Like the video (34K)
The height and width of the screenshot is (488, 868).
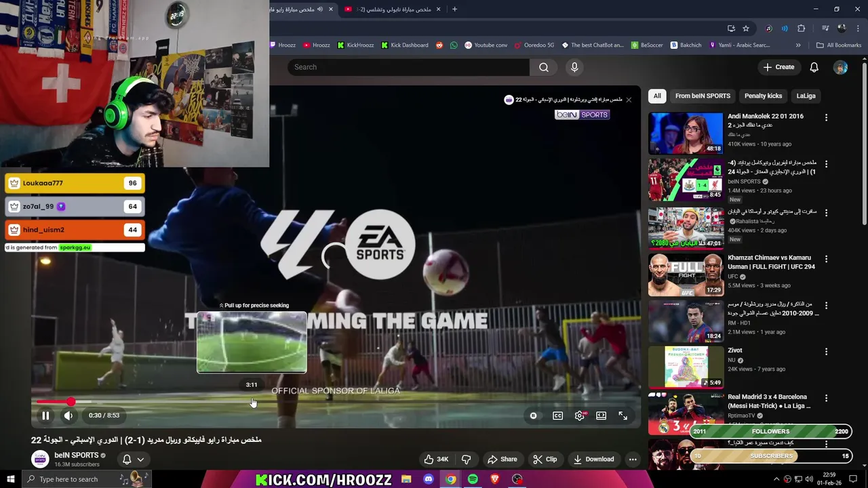pos(436,459)
